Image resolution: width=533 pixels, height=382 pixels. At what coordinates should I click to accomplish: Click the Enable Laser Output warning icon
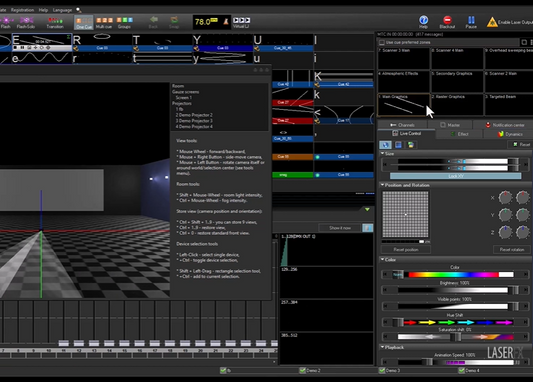(x=492, y=22)
